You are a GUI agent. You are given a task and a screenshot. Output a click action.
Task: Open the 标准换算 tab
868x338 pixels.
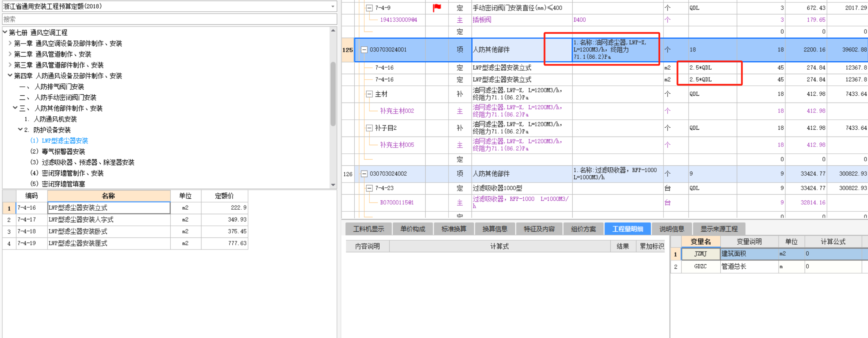[454, 229]
